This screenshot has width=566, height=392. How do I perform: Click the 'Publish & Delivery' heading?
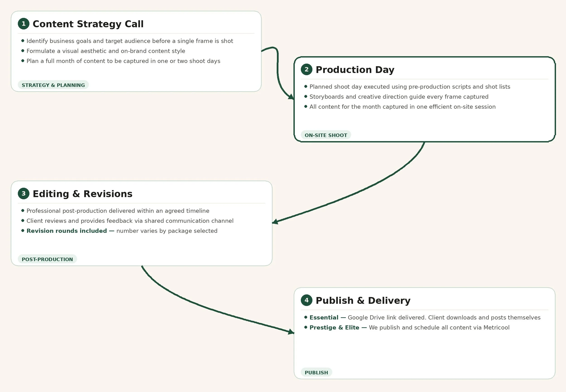tap(363, 301)
